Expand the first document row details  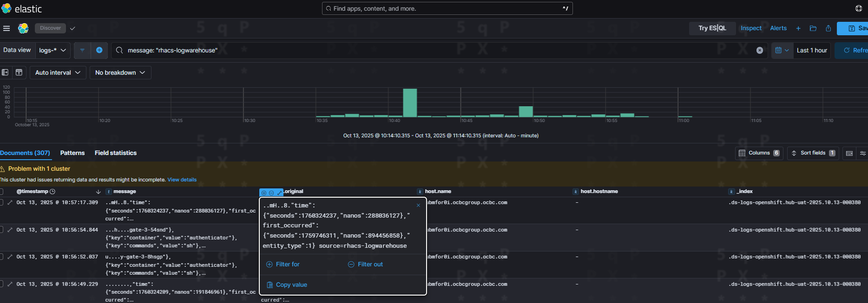coord(10,203)
